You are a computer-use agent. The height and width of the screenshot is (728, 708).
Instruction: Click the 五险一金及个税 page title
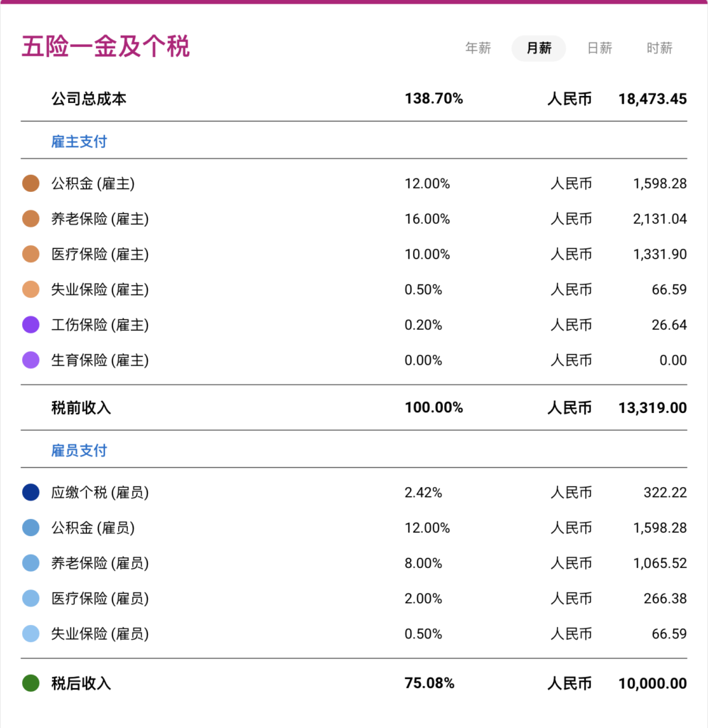click(105, 43)
